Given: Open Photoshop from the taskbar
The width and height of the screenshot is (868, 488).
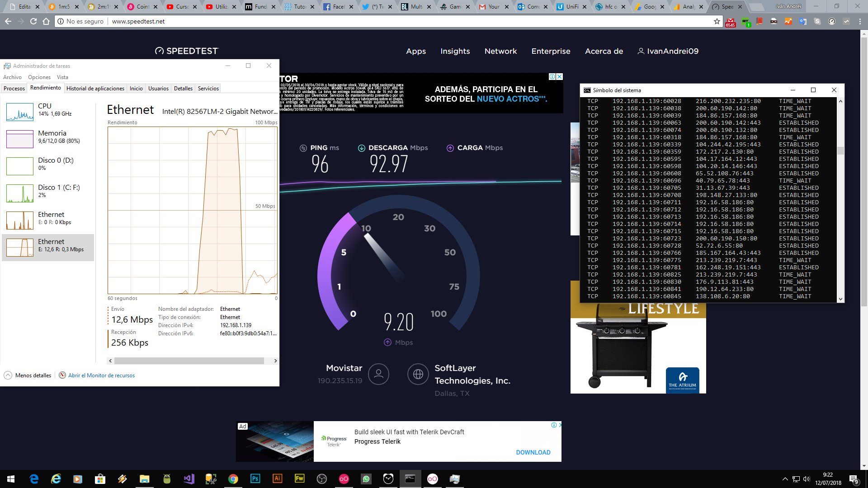Looking at the screenshot, I should point(255,479).
